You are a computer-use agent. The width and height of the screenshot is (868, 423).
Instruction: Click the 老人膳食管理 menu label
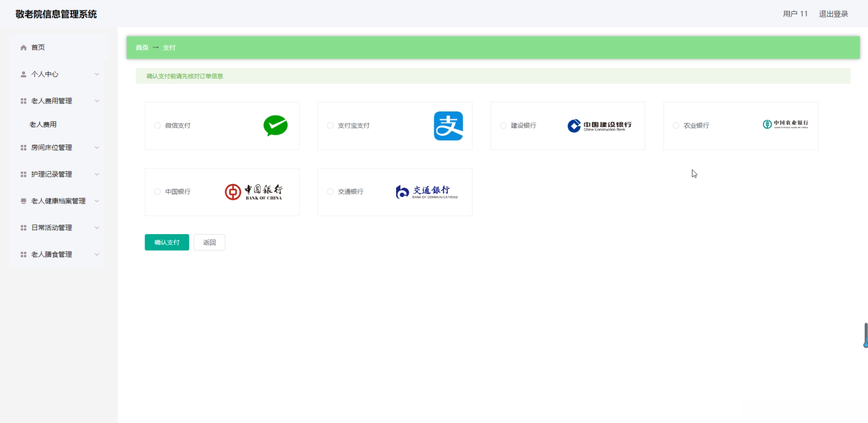[52, 254]
